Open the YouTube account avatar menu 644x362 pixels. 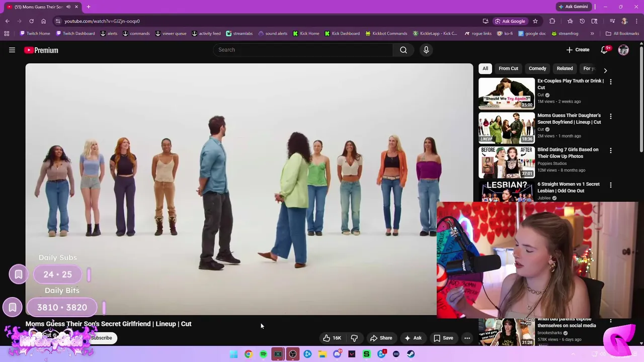[x=623, y=50]
